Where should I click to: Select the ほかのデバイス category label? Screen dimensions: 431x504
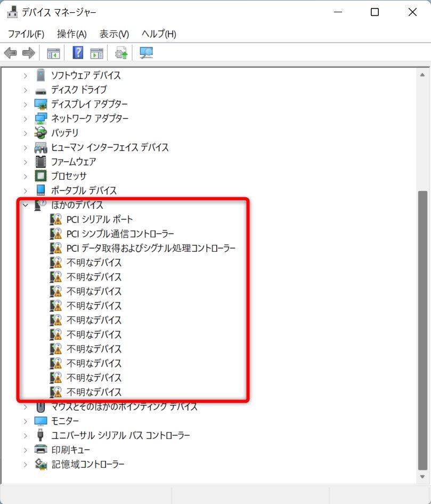(77, 205)
